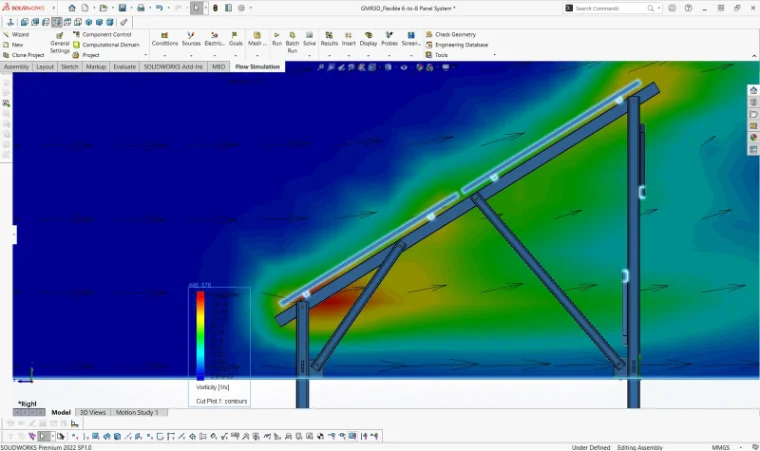Click the Help question mark icon

[x=688, y=8]
